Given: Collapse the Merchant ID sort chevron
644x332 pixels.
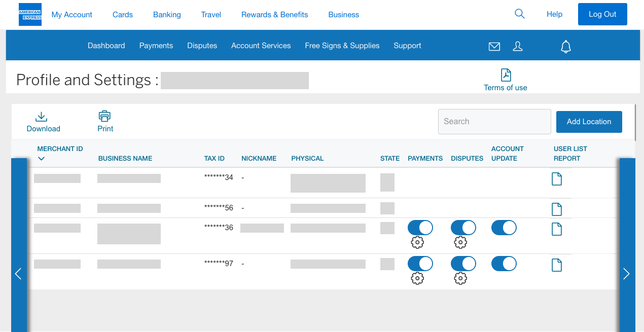Looking at the screenshot, I should tap(41, 158).
